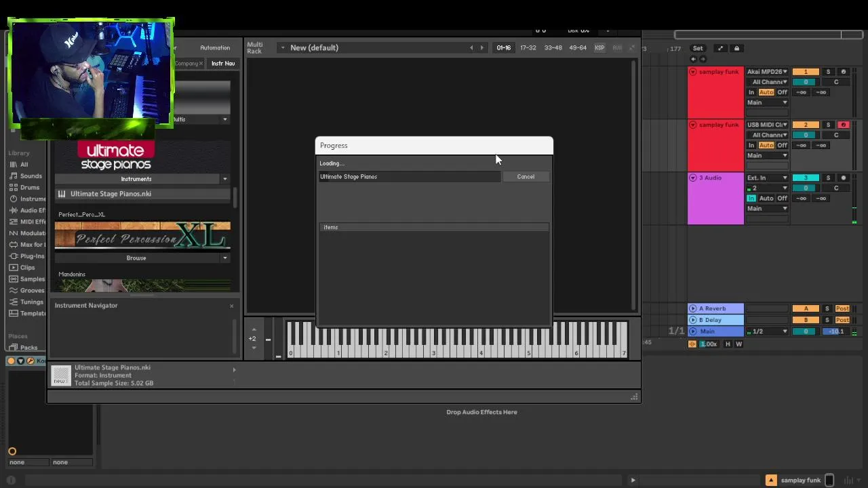Open Main output dropdown on 3 Audio track

[767, 209]
